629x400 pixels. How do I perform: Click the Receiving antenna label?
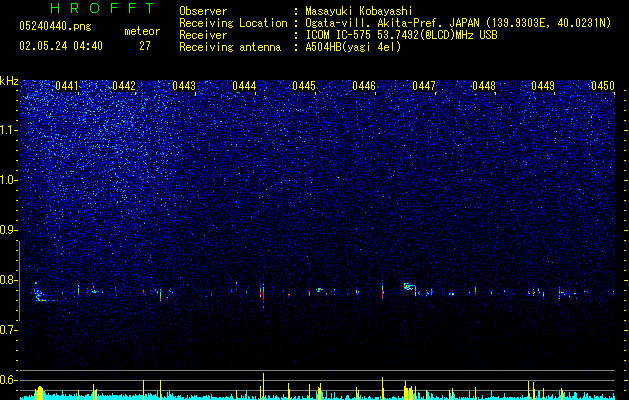(230, 47)
